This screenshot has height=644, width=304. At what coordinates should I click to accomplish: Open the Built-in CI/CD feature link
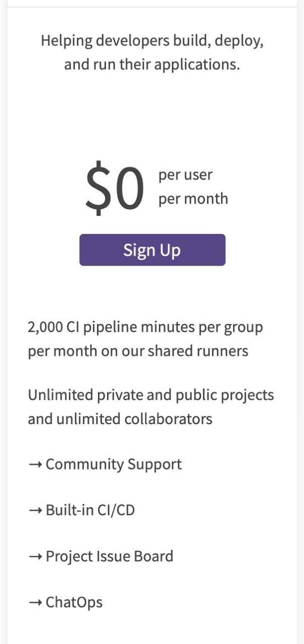point(90,511)
